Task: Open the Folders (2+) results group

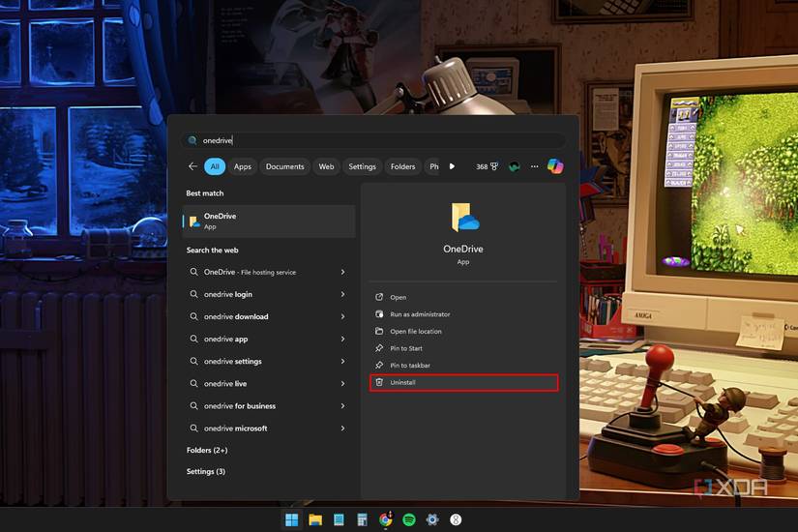Action: pos(207,450)
